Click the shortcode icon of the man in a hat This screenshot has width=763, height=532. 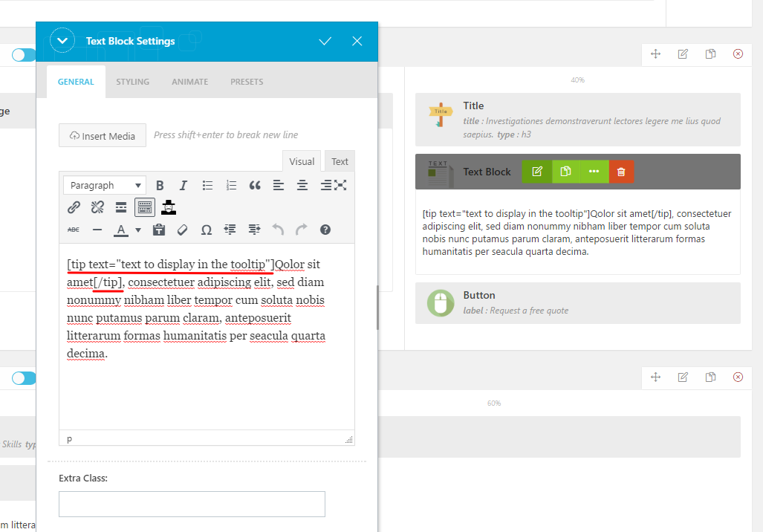click(x=169, y=207)
